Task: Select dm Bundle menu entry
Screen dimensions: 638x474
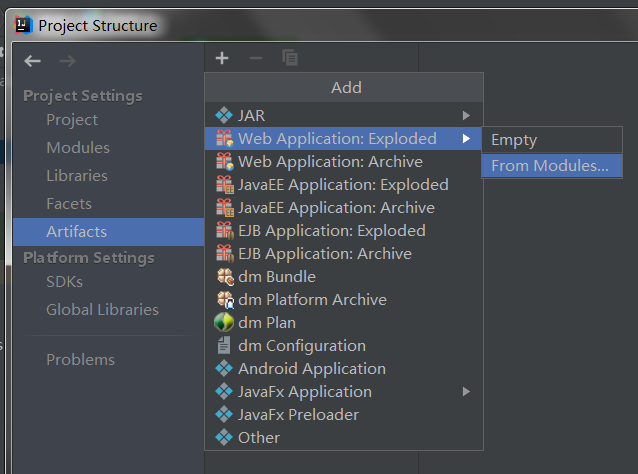Action: click(x=344, y=277)
